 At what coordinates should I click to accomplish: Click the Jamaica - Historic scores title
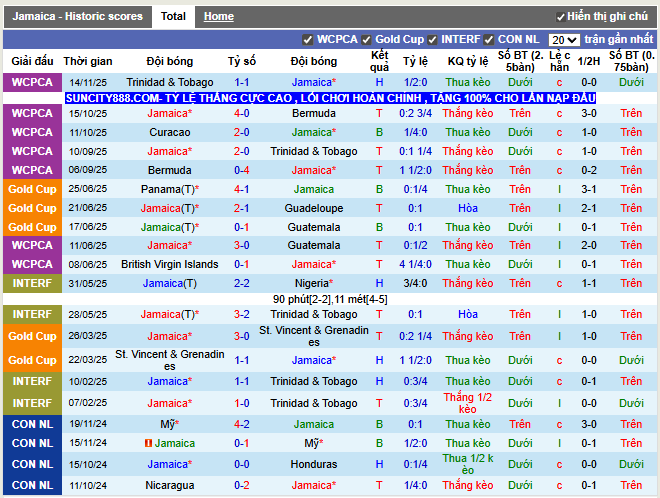77,16
